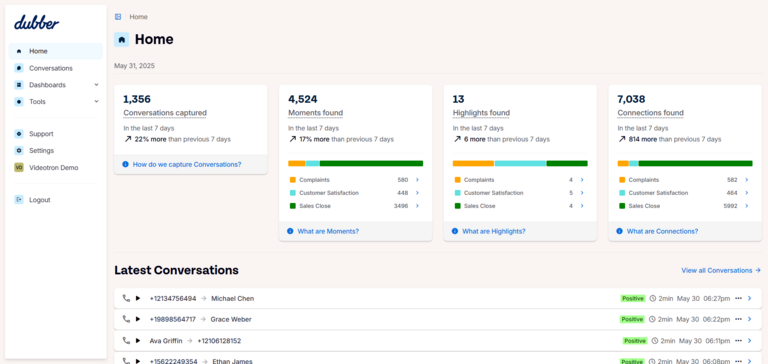Open the What are Moments link
The image size is (768, 364).
click(328, 231)
